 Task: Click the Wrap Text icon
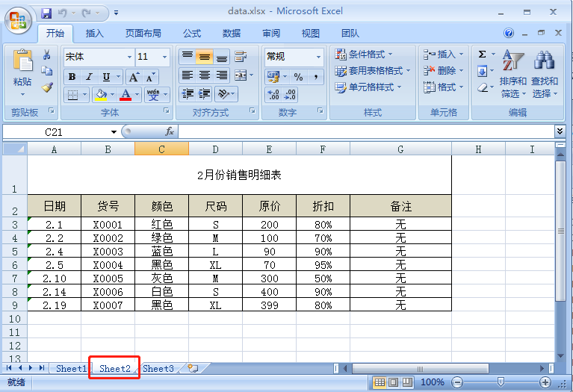pos(240,57)
